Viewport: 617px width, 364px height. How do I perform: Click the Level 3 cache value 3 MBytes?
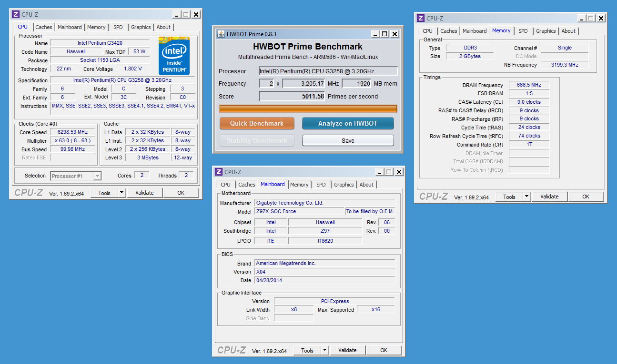pos(148,157)
